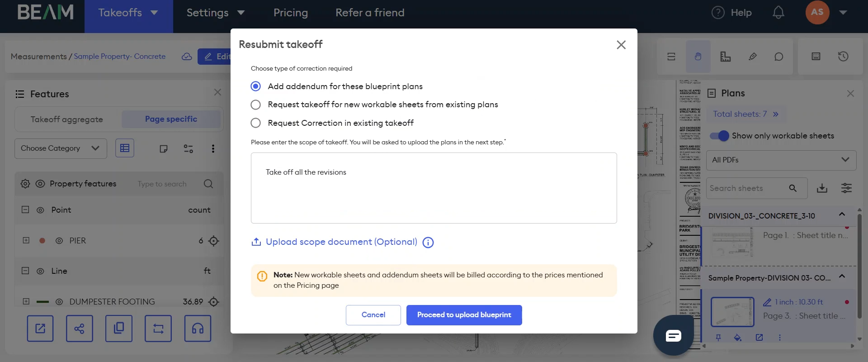The width and height of the screenshot is (868, 362).
Task: Open the calculator icon in toolbar
Action: pos(816,56)
